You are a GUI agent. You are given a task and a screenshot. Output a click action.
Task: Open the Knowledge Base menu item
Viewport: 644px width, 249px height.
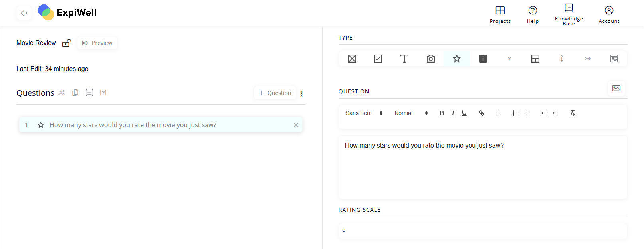tap(569, 14)
